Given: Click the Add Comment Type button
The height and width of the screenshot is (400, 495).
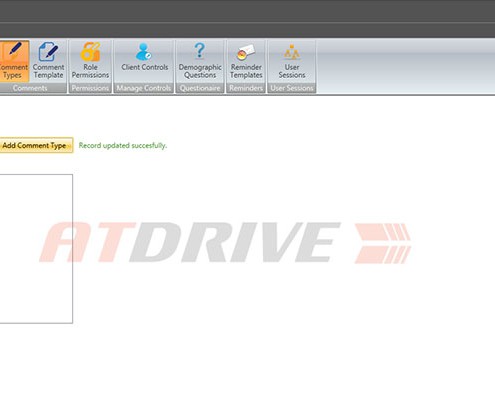Looking at the screenshot, I should coord(36,145).
